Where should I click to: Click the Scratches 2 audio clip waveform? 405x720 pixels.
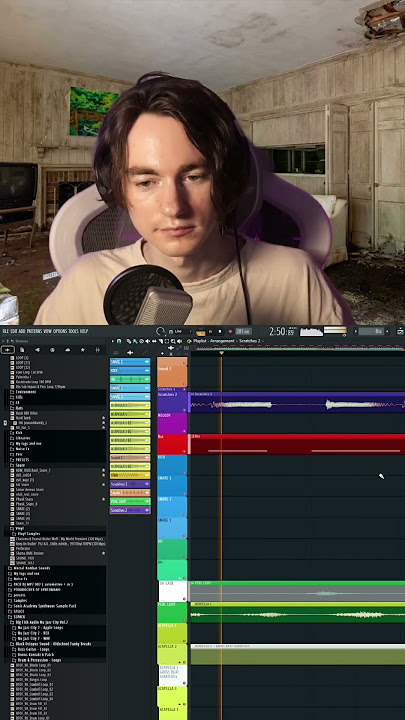[298, 405]
